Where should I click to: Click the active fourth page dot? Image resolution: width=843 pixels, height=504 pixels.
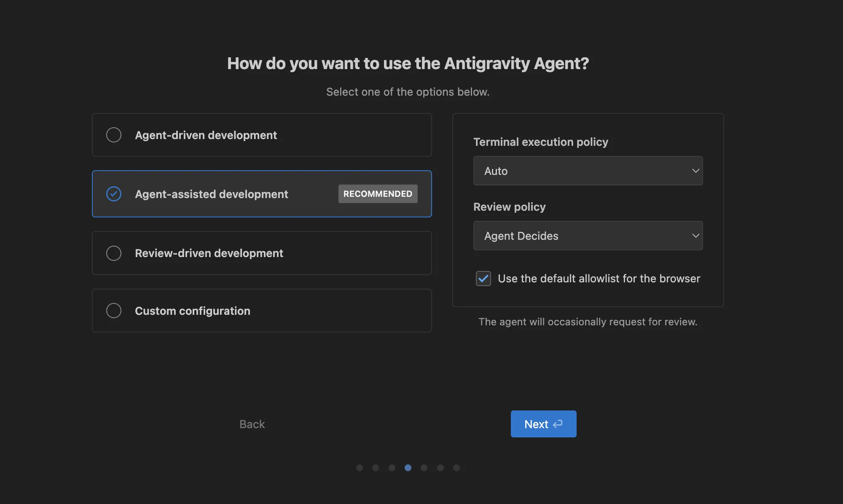408,468
